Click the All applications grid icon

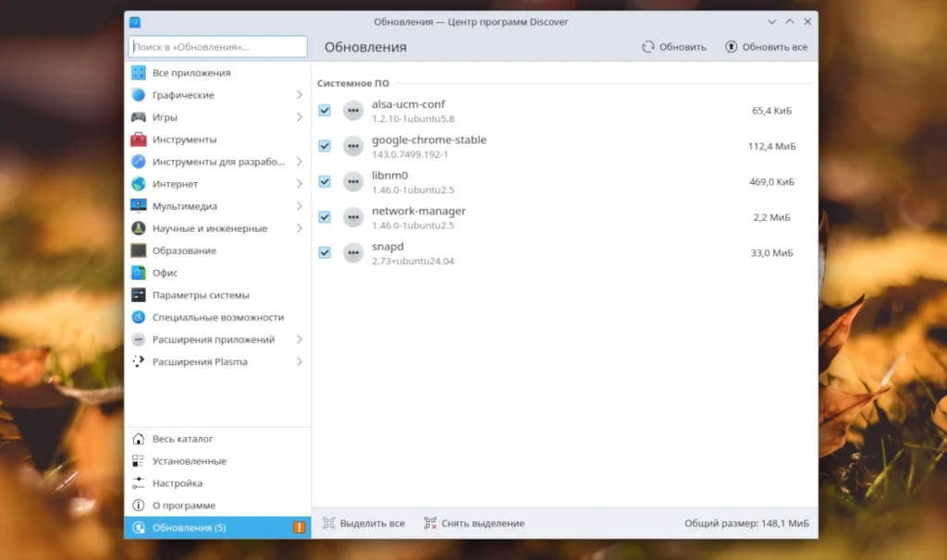(139, 72)
